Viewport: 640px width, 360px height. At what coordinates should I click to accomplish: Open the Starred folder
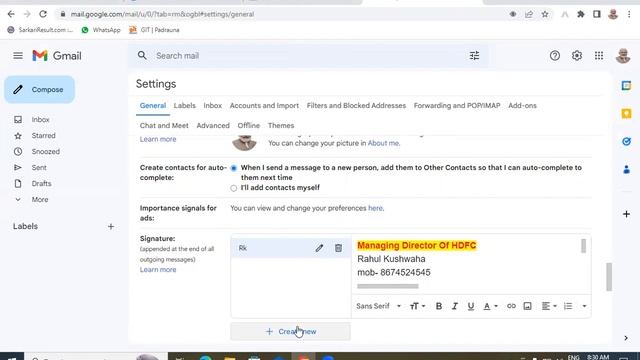43,136
